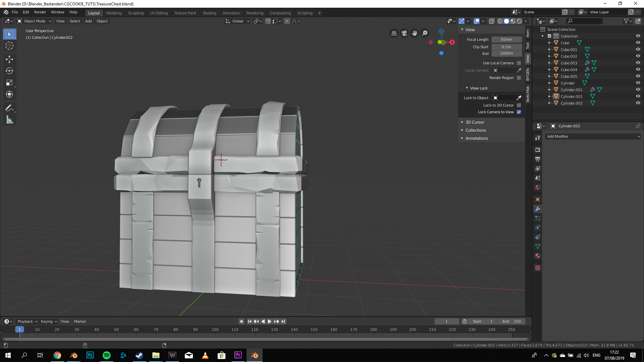
Task: Hide Cube.003 with its eye icon
Action: (638, 63)
